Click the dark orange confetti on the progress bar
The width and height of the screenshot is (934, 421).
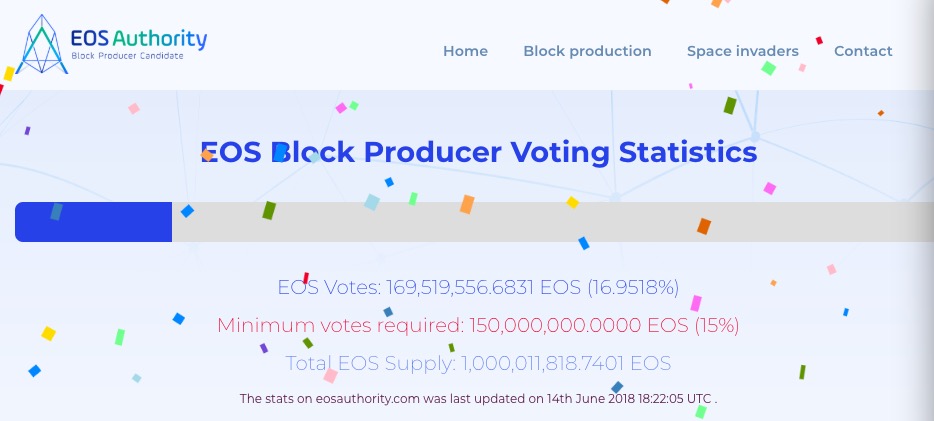tap(704, 226)
